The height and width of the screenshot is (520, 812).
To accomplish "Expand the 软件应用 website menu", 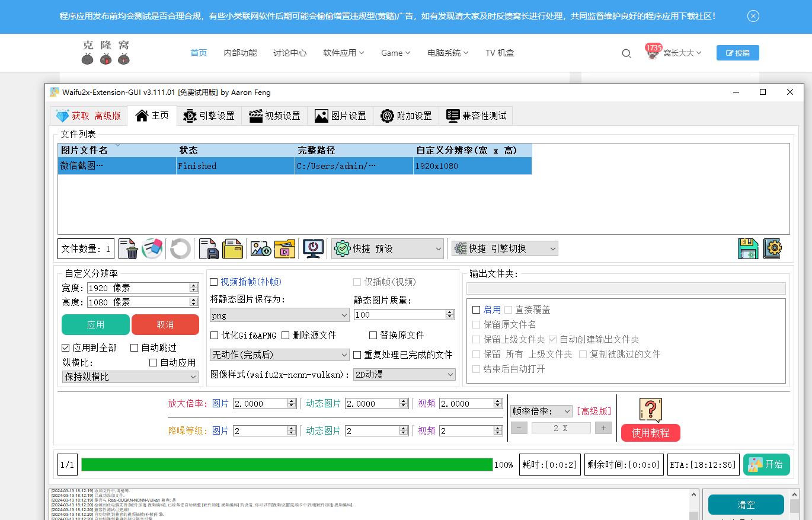I will click(344, 53).
